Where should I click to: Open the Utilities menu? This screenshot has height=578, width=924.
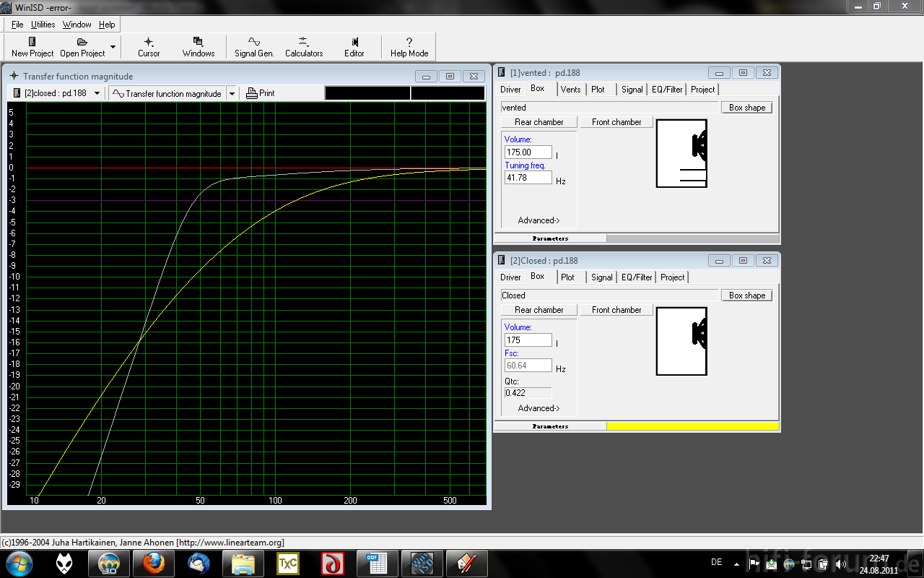[x=43, y=25]
